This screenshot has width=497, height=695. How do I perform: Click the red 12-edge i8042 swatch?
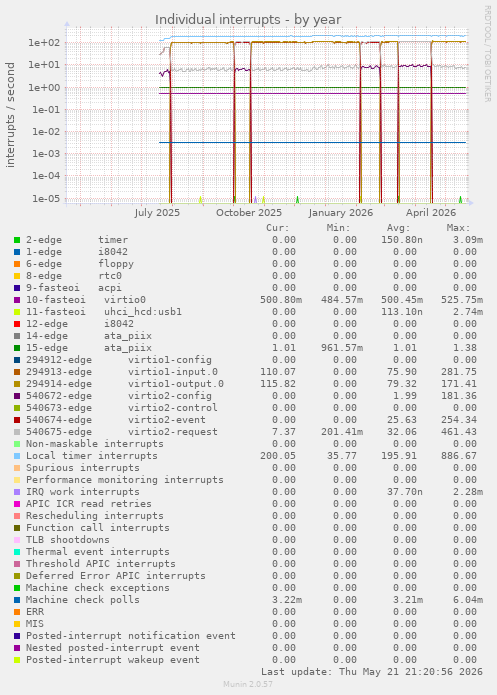coord(17,324)
